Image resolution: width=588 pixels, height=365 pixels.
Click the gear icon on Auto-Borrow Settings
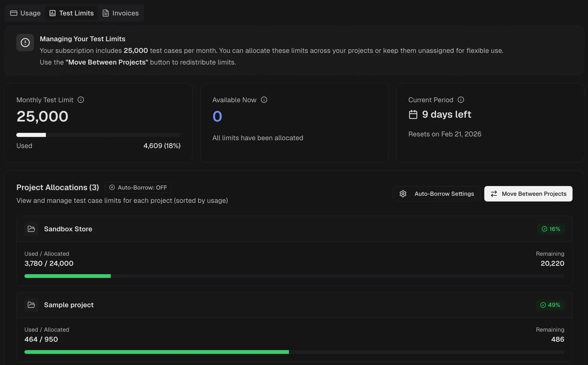point(403,194)
